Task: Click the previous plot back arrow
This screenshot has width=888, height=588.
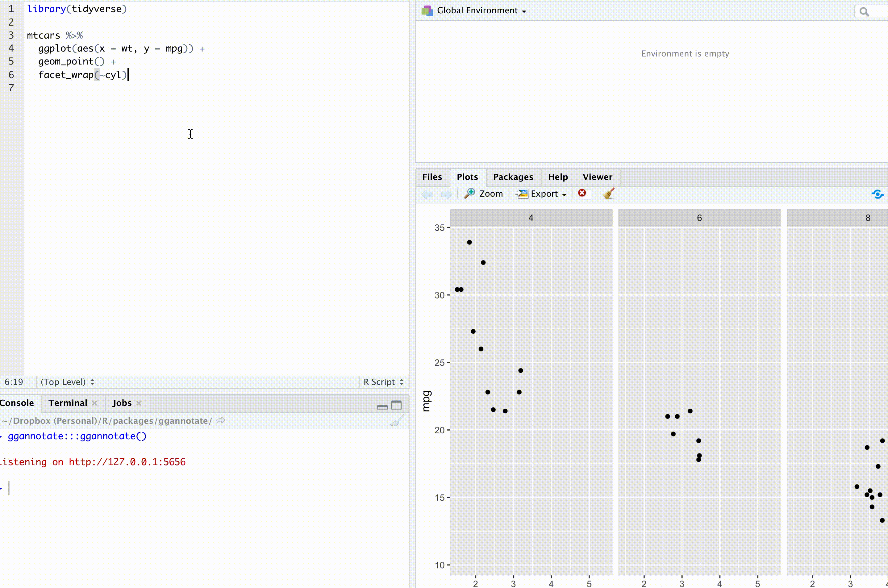Action: coord(427,194)
